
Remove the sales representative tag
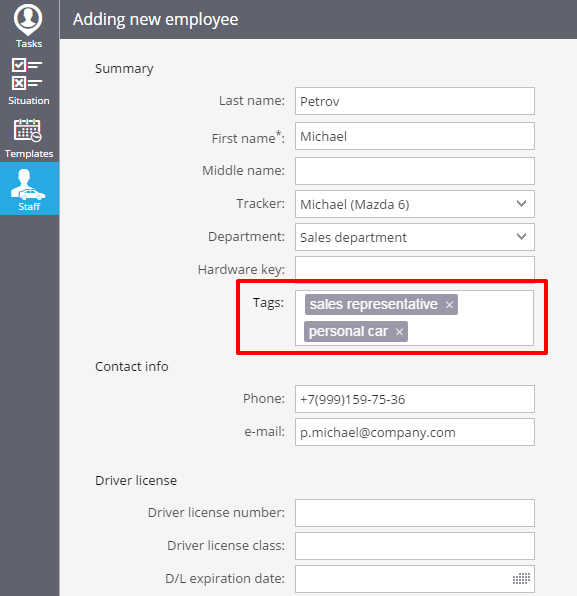(x=449, y=305)
